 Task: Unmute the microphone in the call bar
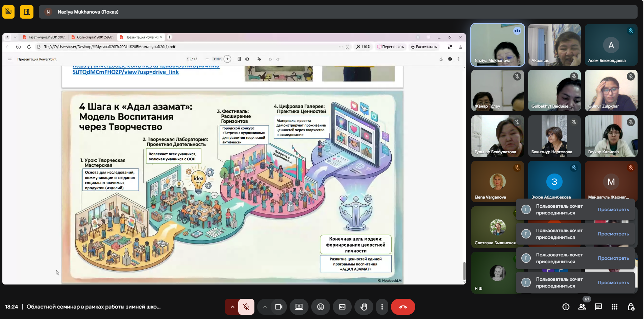click(246, 307)
